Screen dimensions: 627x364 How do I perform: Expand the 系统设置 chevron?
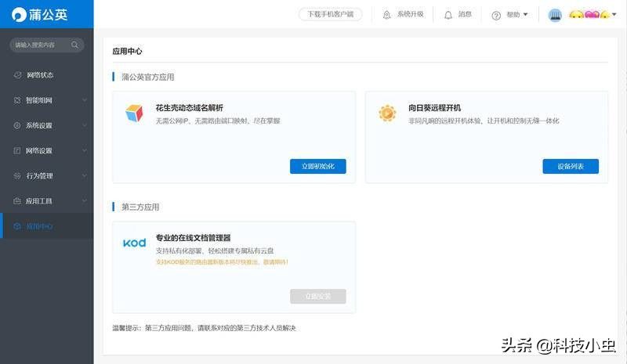click(x=85, y=125)
